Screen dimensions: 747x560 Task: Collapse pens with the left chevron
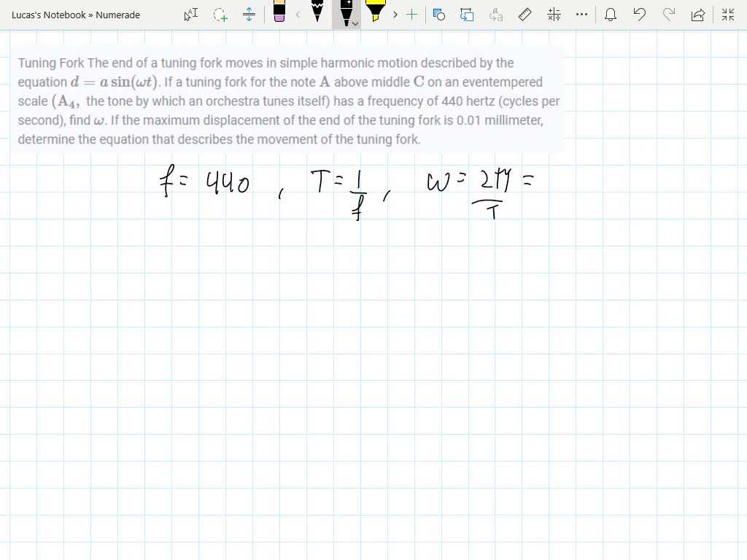tap(297, 15)
